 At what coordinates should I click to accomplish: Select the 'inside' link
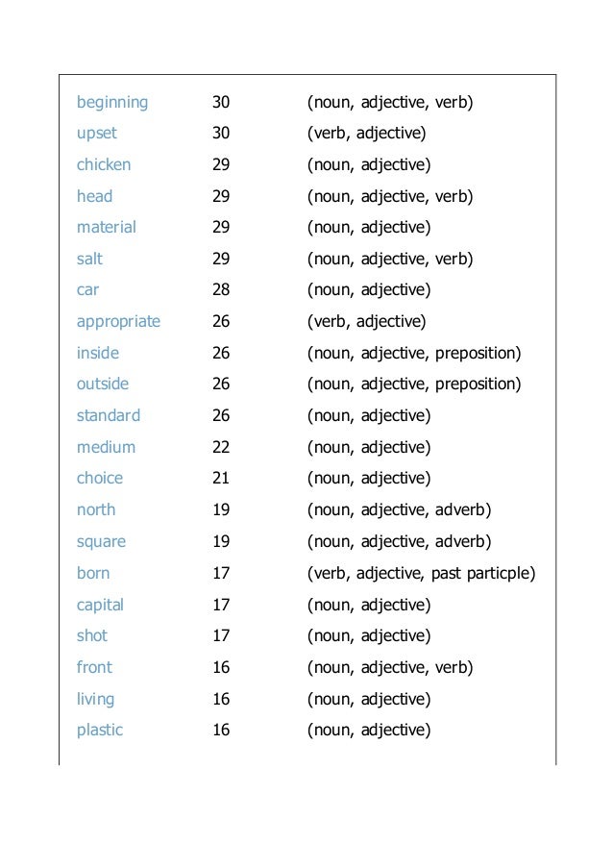(98, 353)
